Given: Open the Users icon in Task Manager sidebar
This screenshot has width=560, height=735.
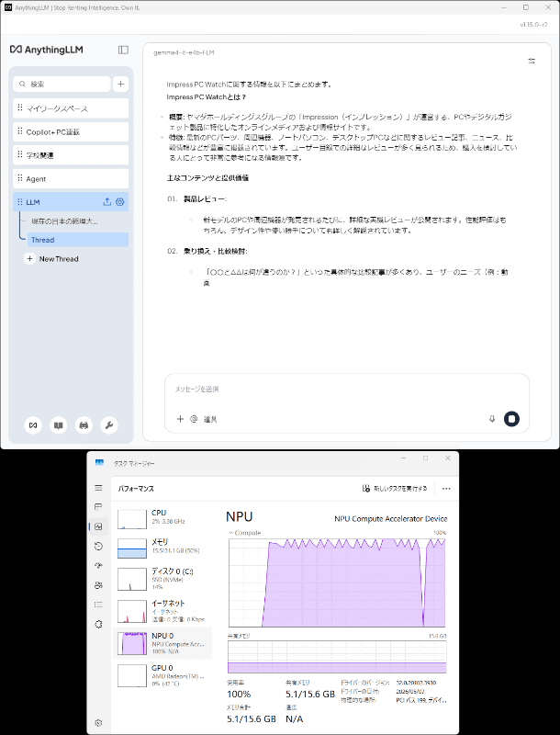Looking at the screenshot, I should pyautogui.click(x=98, y=585).
